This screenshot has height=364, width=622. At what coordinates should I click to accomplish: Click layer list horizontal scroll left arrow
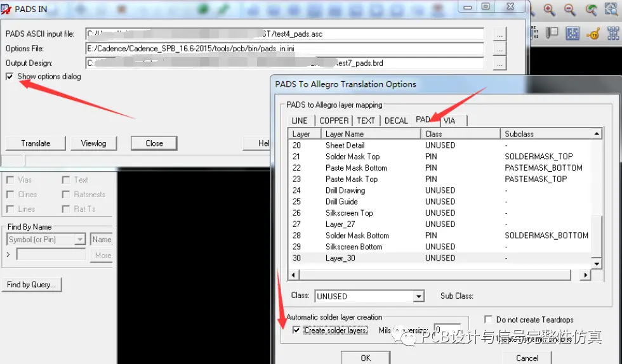[x=293, y=275]
